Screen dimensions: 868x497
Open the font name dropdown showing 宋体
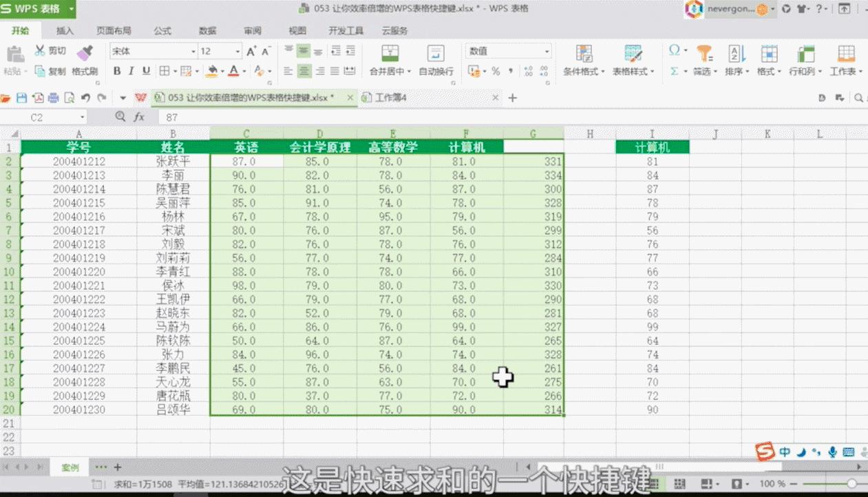coord(153,51)
